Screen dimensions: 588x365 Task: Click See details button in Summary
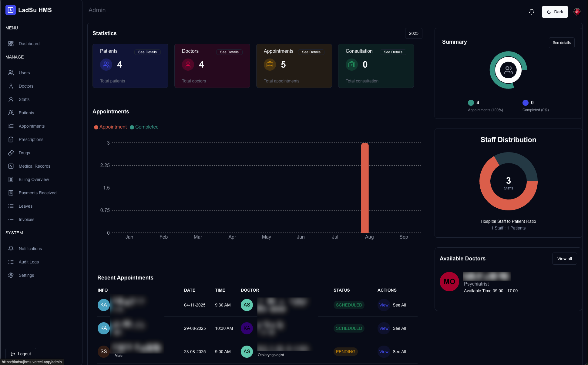pos(561,43)
